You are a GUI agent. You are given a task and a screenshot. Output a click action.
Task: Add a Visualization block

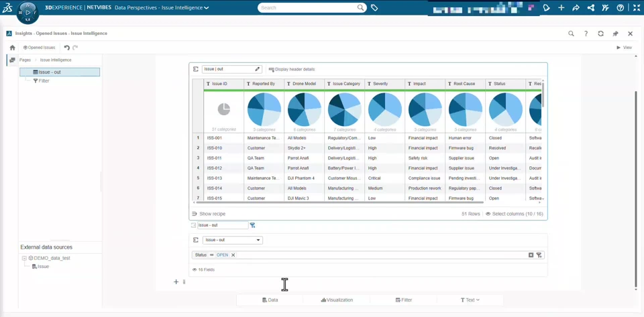337,300
